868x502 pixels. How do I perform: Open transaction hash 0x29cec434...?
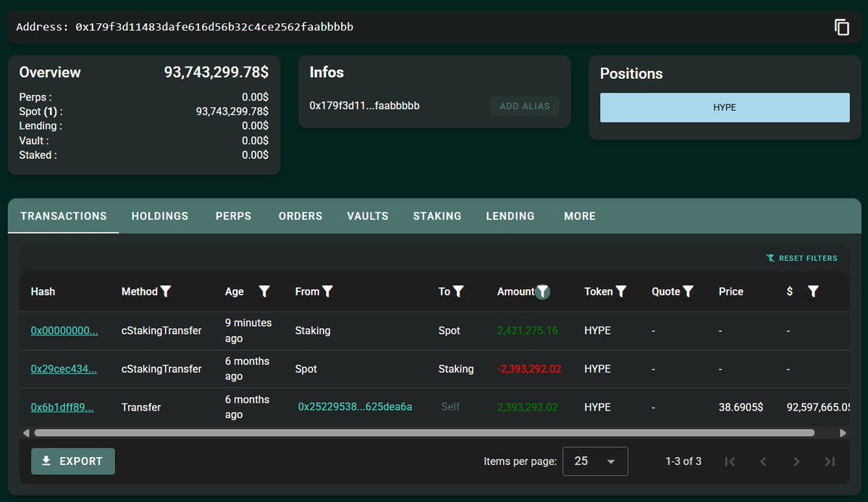64,369
